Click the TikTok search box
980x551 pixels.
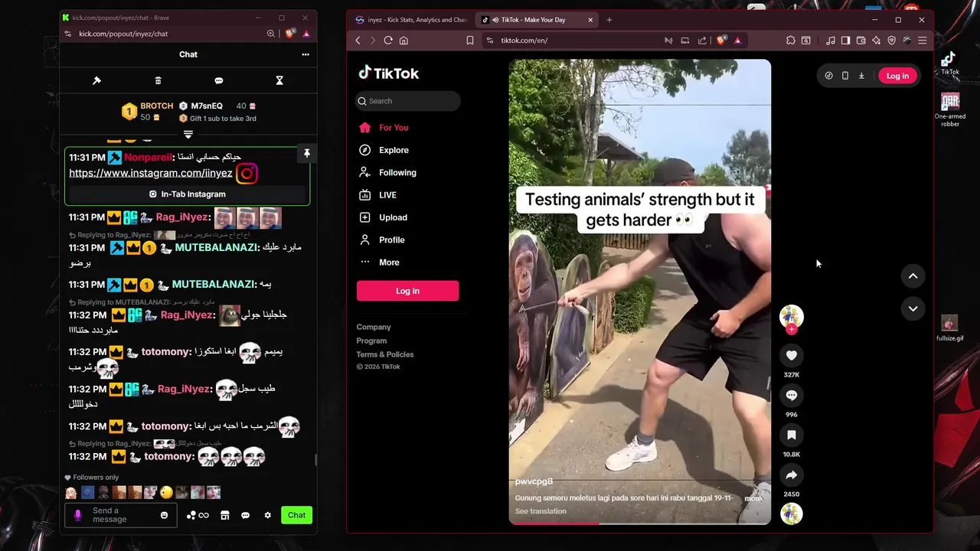(x=408, y=101)
